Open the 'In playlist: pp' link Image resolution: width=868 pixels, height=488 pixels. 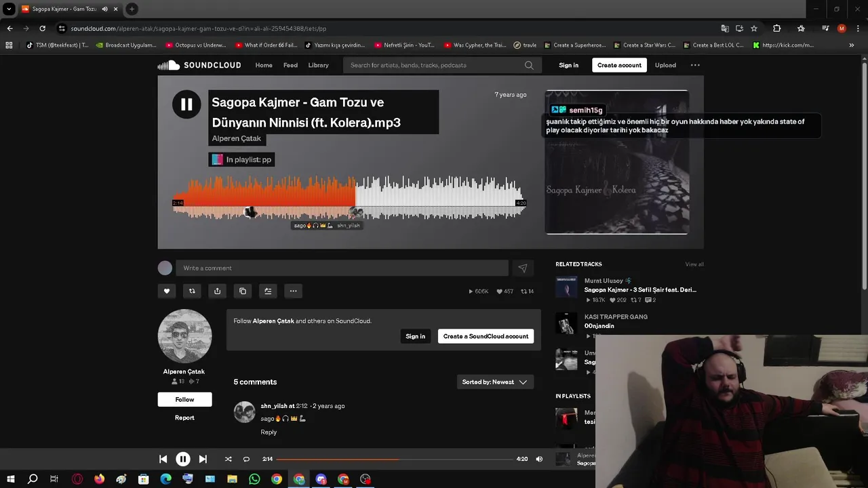(241, 159)
